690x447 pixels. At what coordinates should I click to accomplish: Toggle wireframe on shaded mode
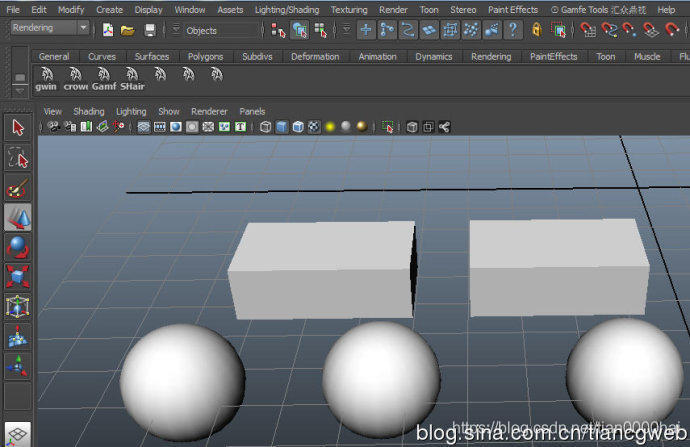pyautogui.click(x=298, y=127)
